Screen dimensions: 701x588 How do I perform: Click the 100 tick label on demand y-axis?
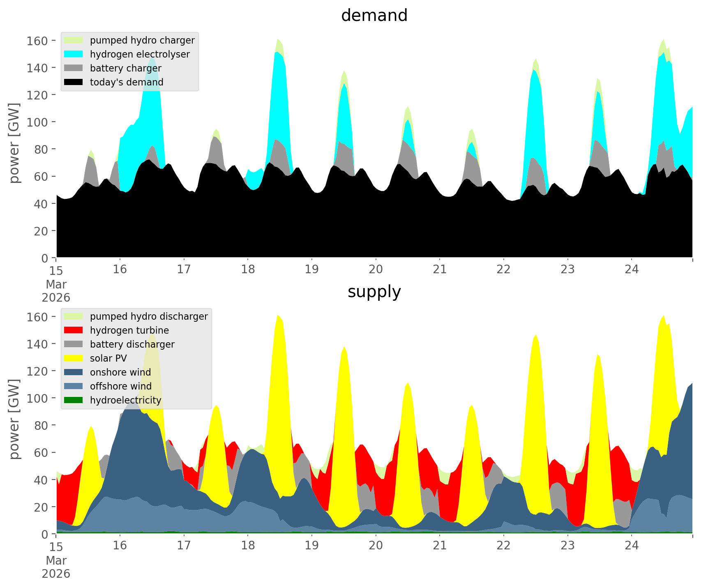(x=37, y=122)
